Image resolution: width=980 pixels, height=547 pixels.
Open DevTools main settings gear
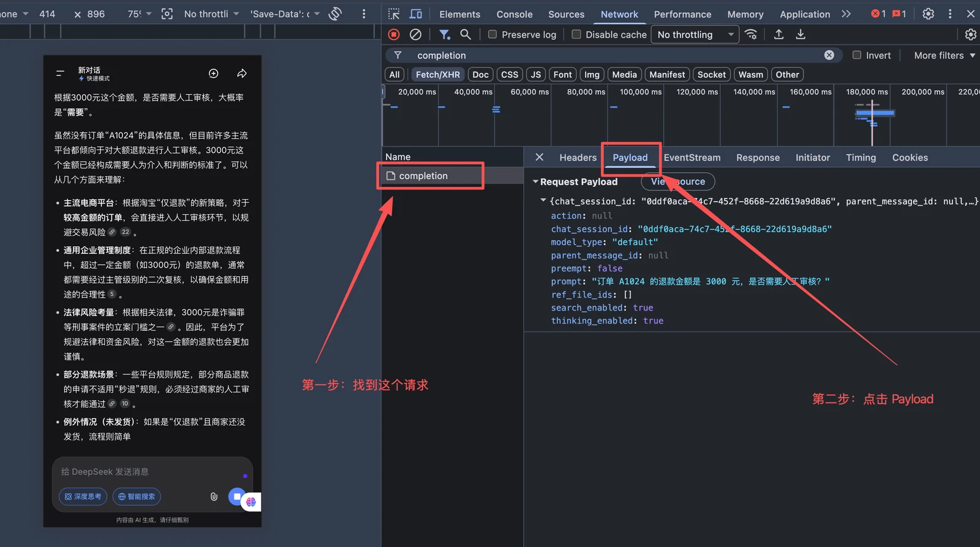click(x=929, y=13)
